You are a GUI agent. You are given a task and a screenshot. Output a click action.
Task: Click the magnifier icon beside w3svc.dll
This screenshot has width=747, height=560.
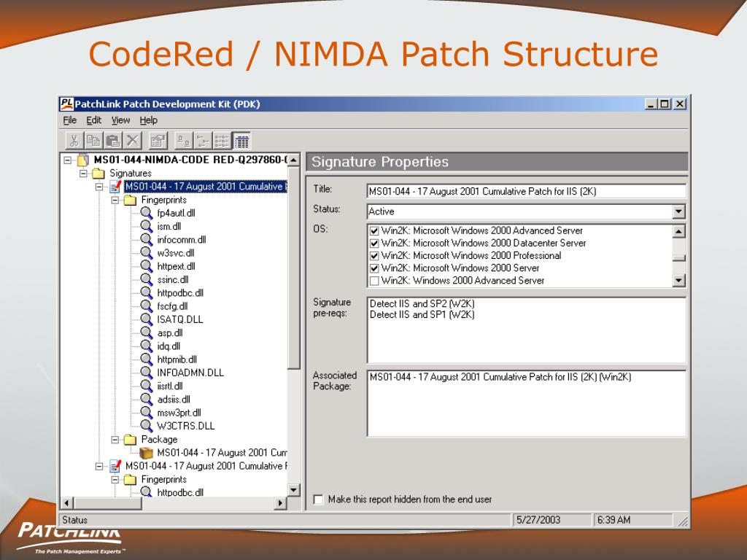(146, 253)
